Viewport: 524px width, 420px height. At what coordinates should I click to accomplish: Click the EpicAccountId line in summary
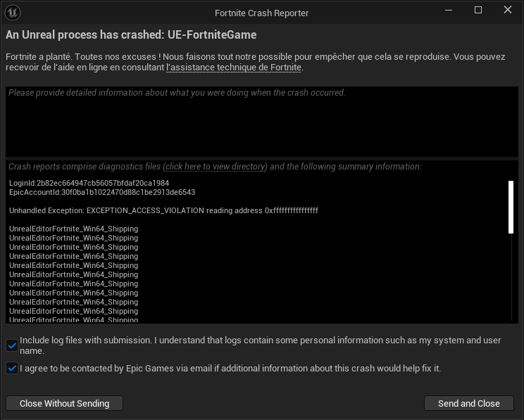click(x=102, y=192)
